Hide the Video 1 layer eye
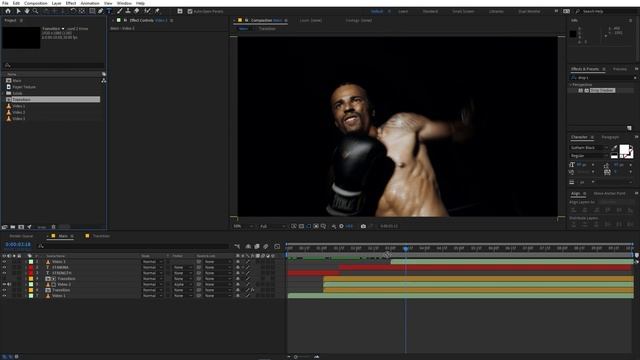 coord(4,296)
